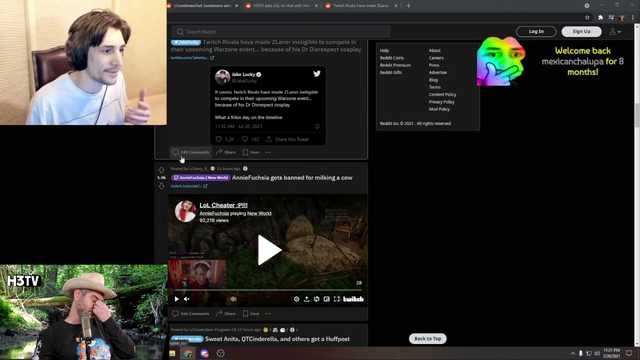
Task: Downvote the AnnieFuchsia milking cow post
Action: click(x=162, y=186)
